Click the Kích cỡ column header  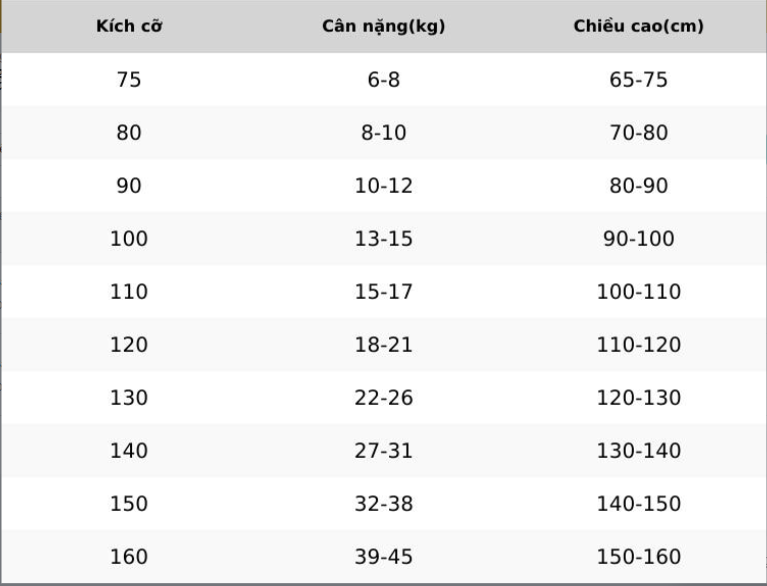(x=129, y=26)
